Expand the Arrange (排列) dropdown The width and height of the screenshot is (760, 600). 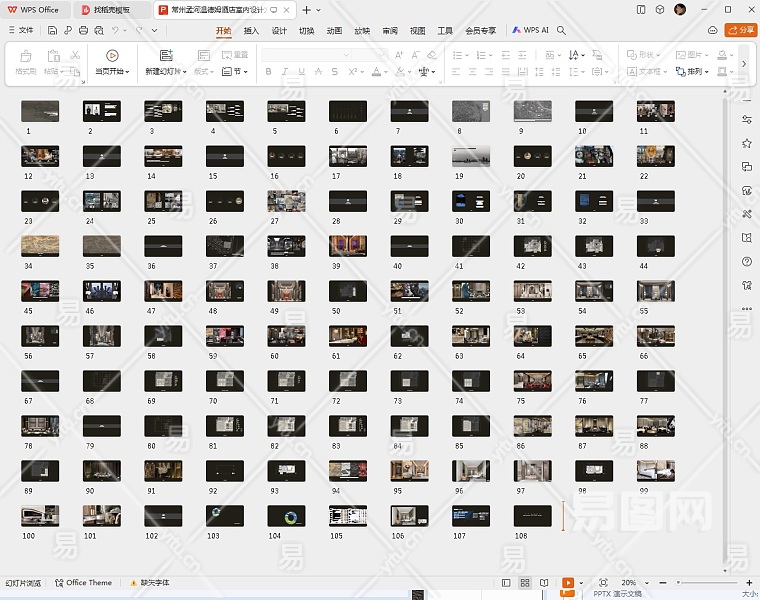[x=694, y=72]
